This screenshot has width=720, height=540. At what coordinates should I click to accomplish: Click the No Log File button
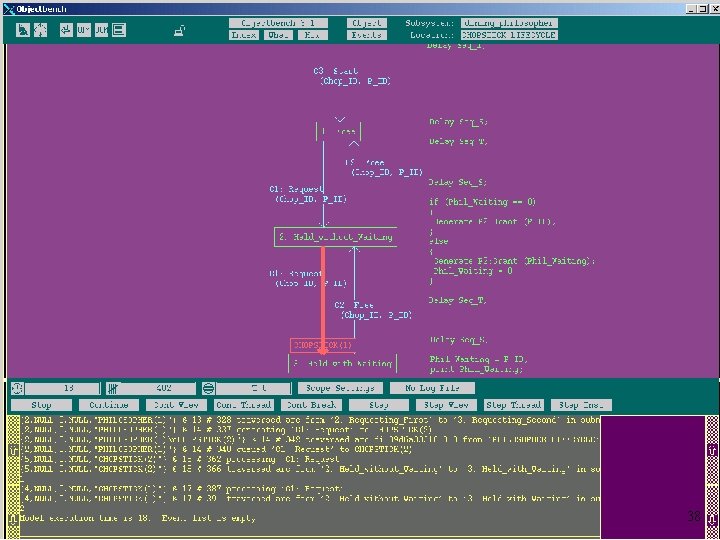(433, 388)
